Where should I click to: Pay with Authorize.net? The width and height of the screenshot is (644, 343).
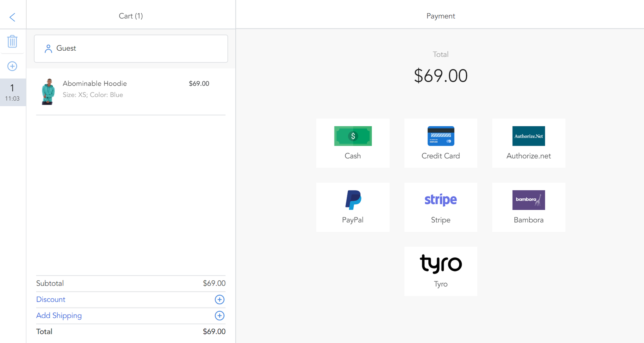528,143
